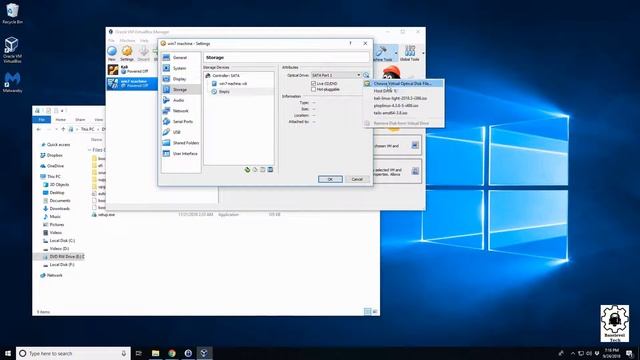Click the green add icon under Storage Devices
Screen dimensions: 640x360
[247, 170]
